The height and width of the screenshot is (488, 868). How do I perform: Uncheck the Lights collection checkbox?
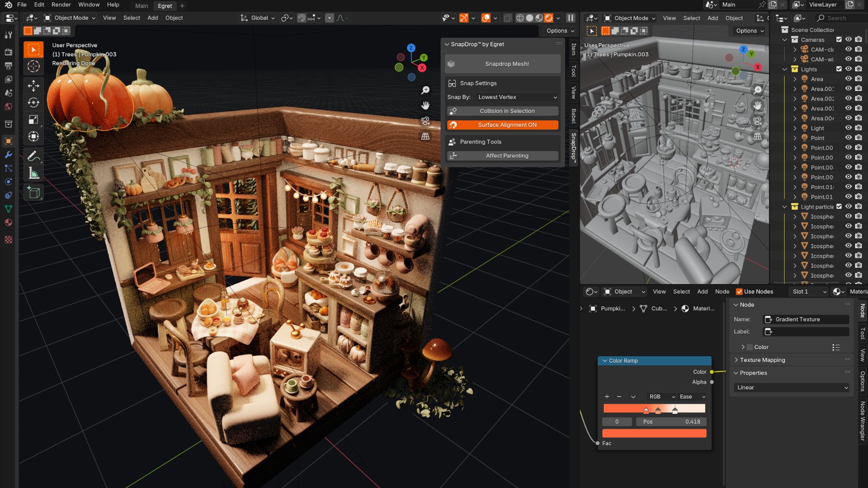point(839,69)
